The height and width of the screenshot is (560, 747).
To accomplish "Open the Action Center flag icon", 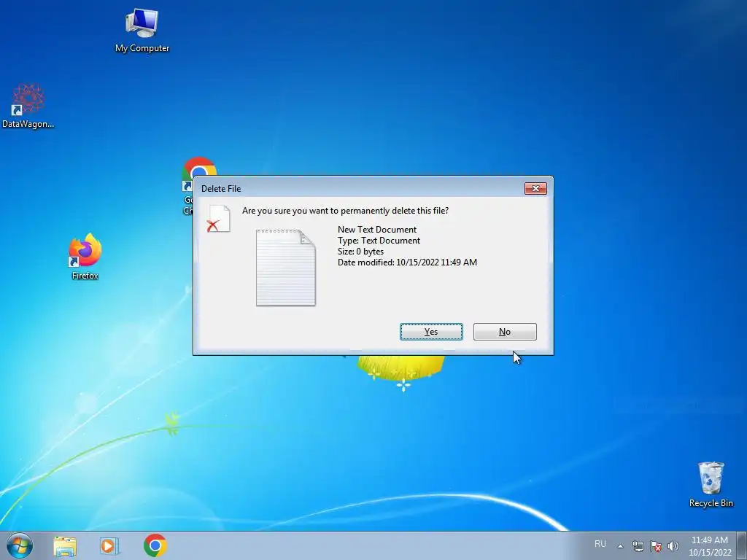I will pyautogui.click(x=656, y=546).
